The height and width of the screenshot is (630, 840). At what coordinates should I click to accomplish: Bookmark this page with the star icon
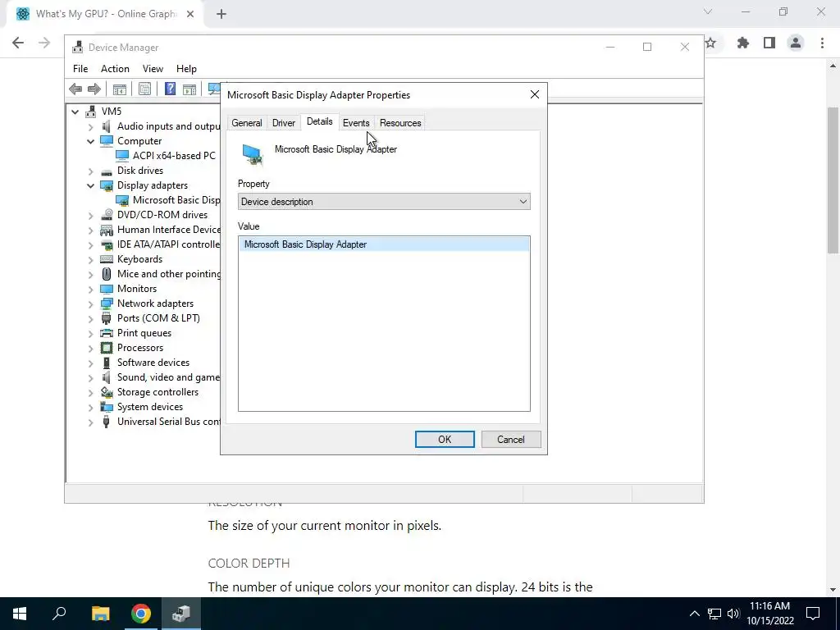(x=711, y=43)
